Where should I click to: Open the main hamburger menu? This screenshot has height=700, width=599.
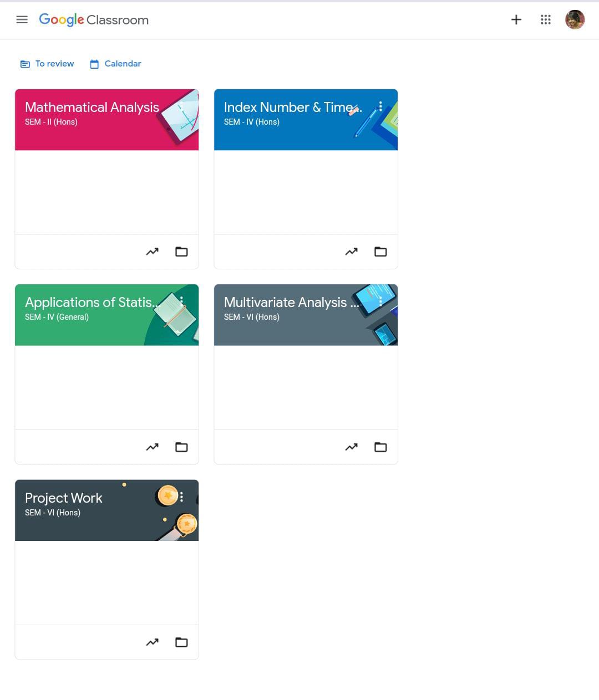point(22,20)
